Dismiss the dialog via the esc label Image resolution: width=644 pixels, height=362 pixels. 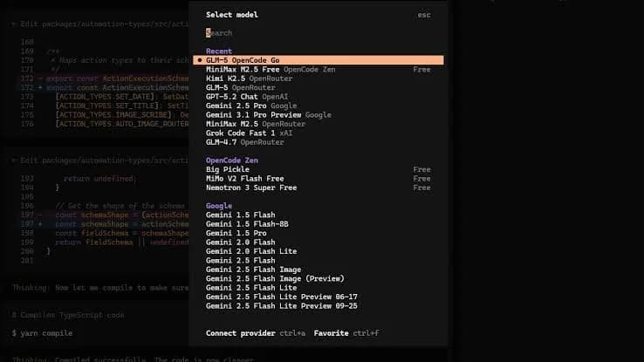[x=424, y=15]
